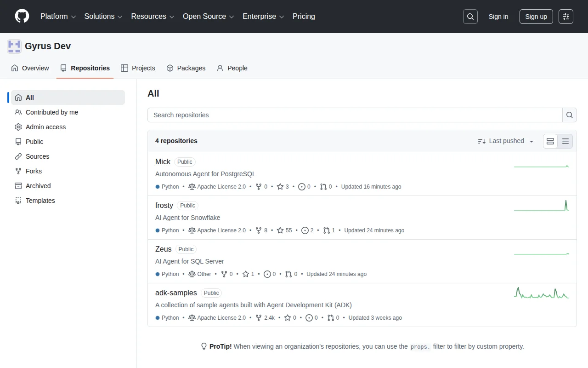Filter by Archived repositories
The width and height of the screenshot is (588, 368).
coord(68,186)
